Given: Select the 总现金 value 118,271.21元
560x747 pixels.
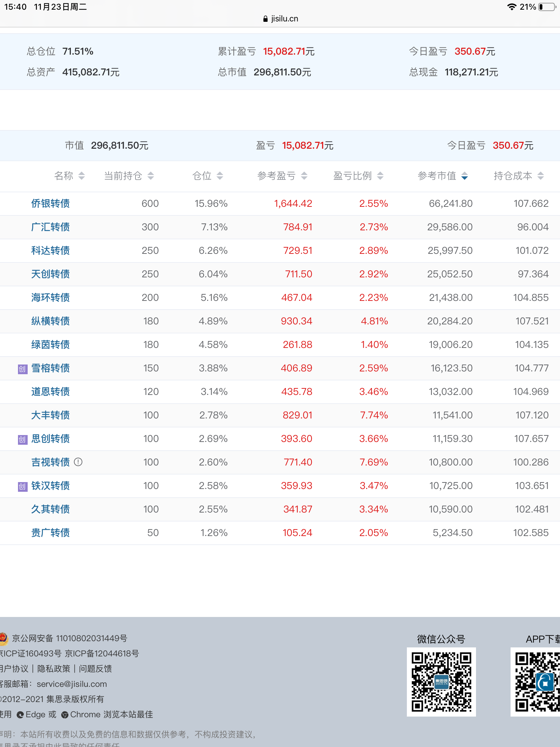Looking at the screenshot, I should coord(472,72).
